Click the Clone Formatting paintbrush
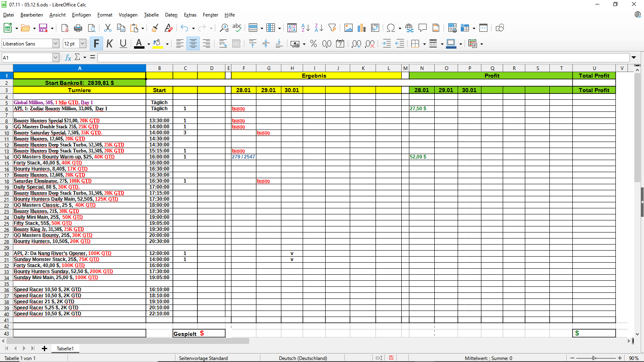 point(155,28)
